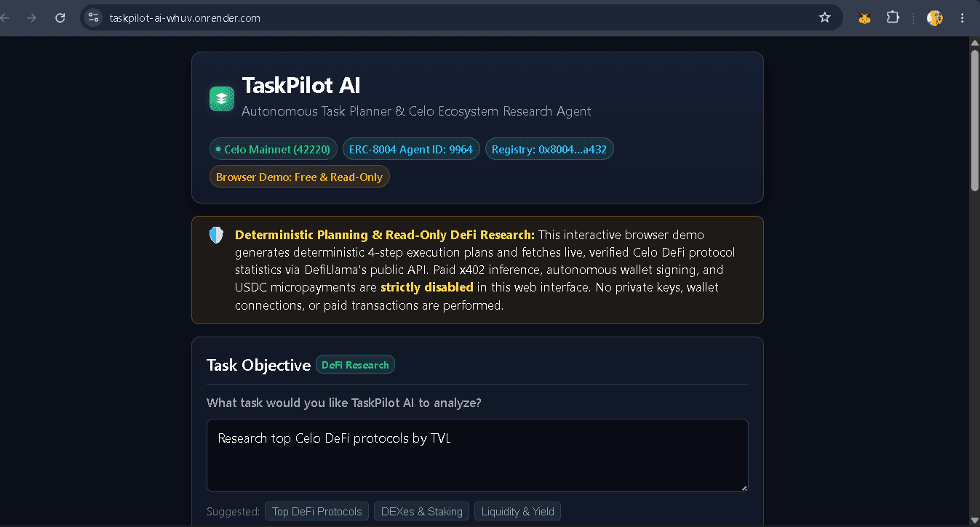
Task: Click the scrollbar up arrow
Action: click(x=975, y=42)
